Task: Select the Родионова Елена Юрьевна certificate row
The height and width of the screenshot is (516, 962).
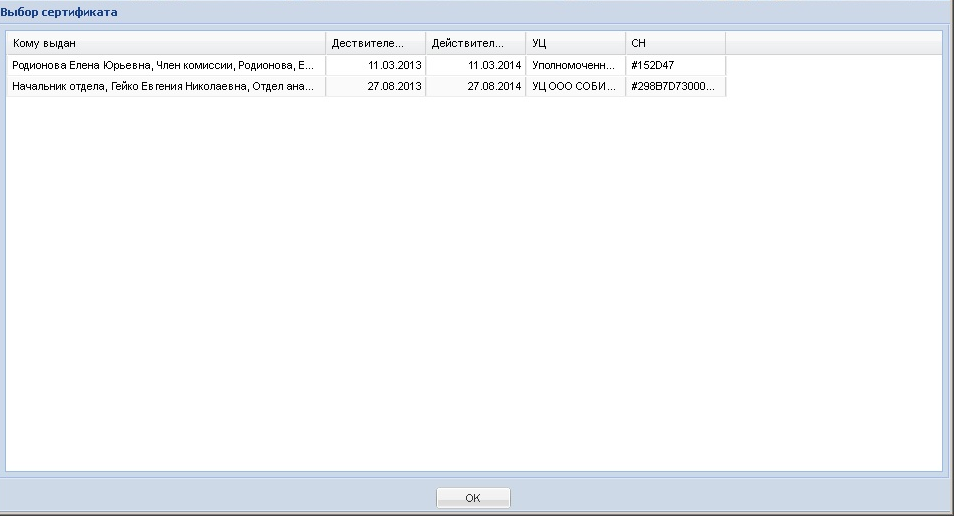Action: (x=163, y=65)
